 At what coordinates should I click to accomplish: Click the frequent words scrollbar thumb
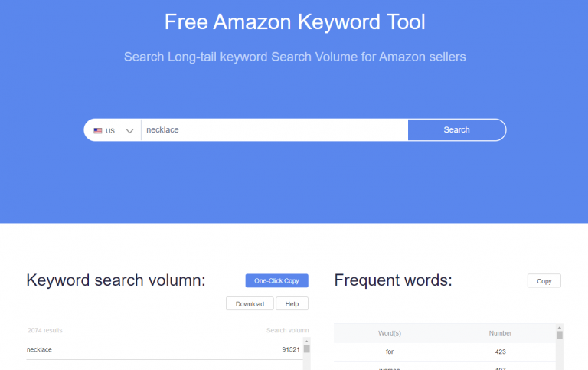[559, 335]
